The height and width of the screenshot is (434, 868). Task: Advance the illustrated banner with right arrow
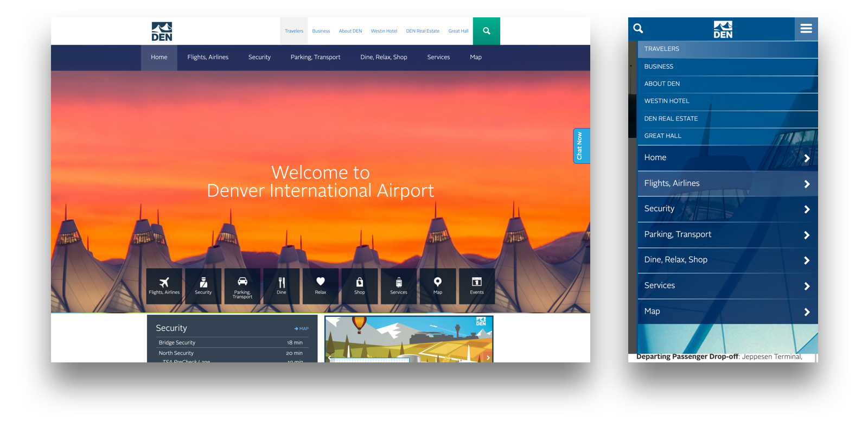pyautogui.click(x=488, y=358)
